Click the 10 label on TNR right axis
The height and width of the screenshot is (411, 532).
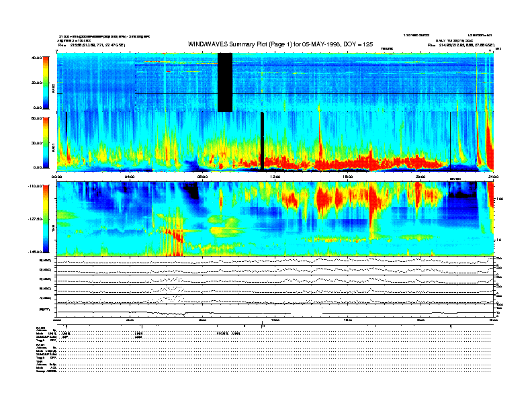click(x=498, y=240)
